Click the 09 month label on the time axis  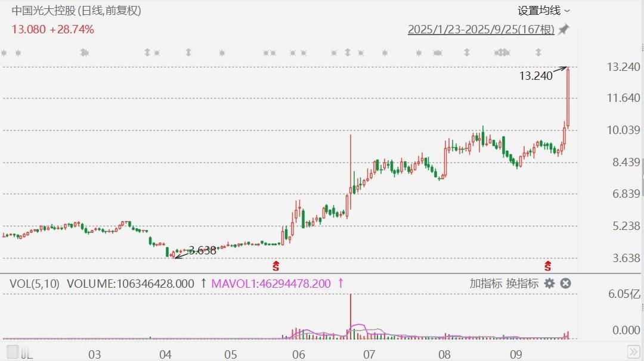tap(516, 354)
